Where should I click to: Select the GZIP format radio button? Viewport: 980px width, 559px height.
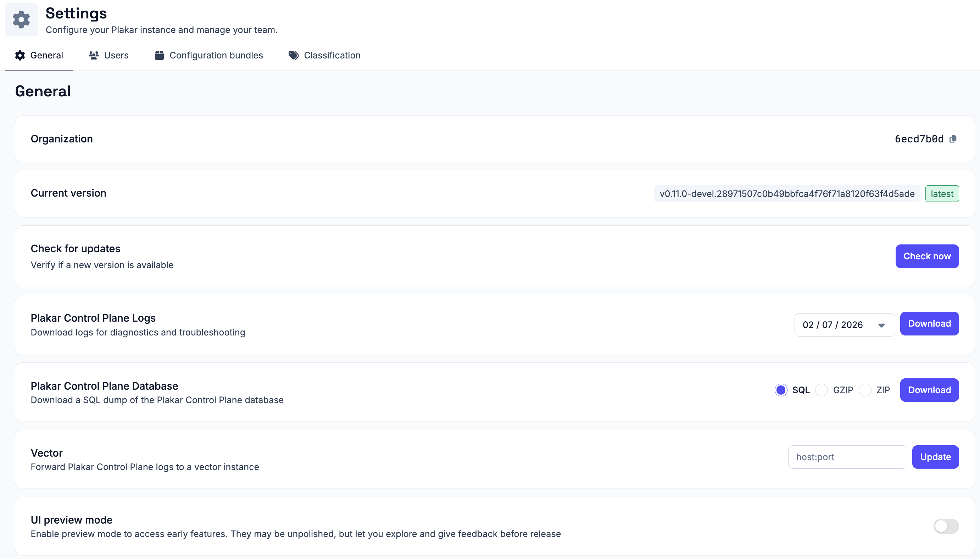pos(822,390)
